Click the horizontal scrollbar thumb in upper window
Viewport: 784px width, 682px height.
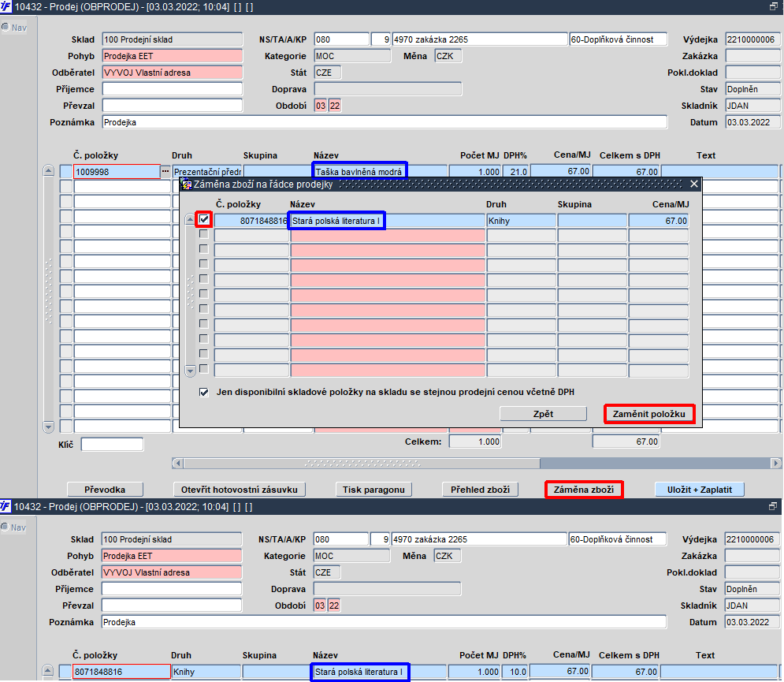362,464
